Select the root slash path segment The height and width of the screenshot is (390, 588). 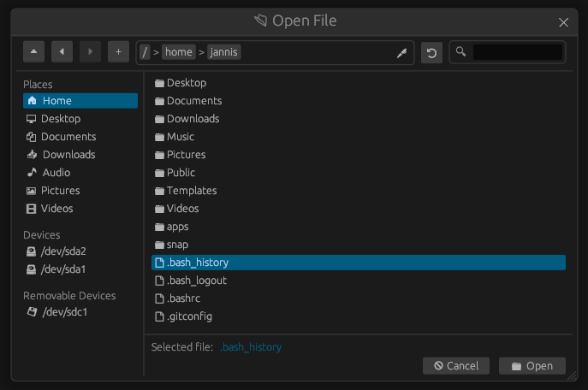(x=145, y=51)
